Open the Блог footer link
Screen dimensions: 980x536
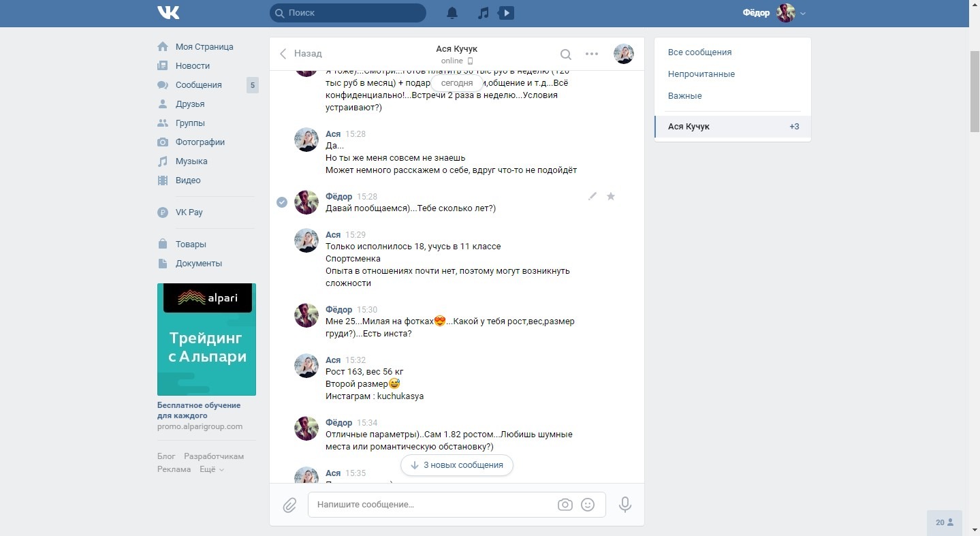tap(166, 456)
